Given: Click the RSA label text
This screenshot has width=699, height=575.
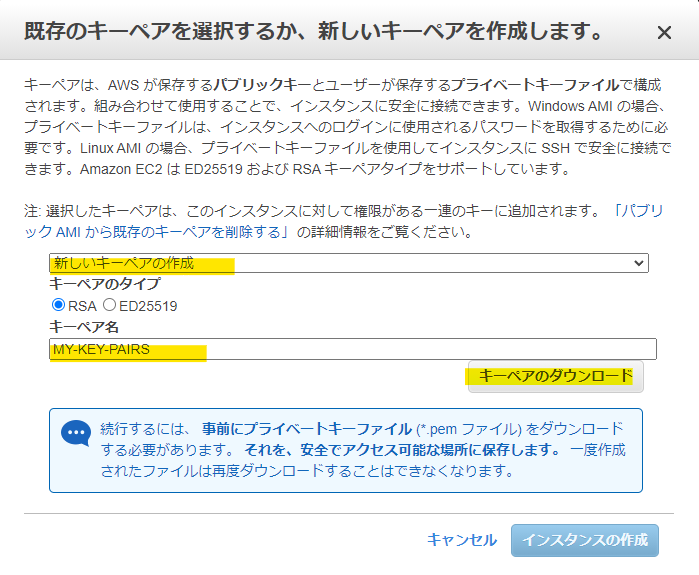Looking at the screenshot, I should [x=82, y=306].
